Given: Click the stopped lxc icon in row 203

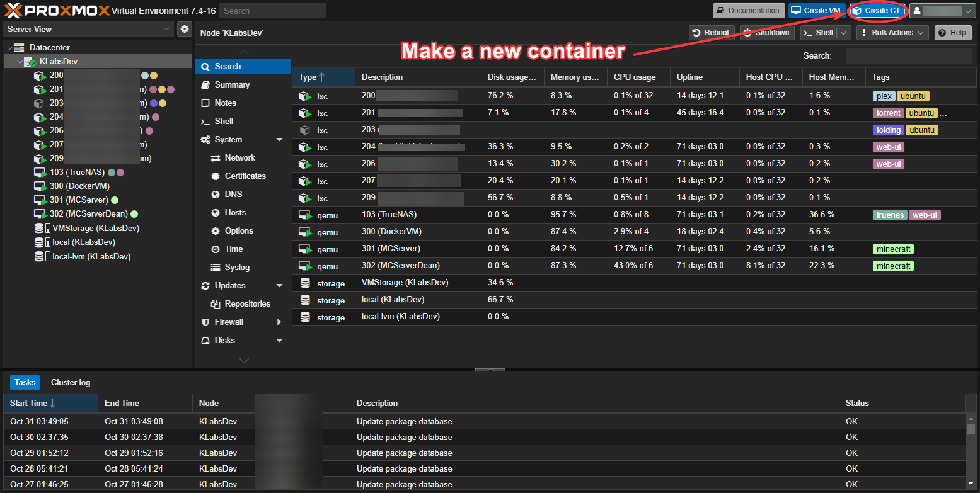Looking at the screenshot, I should click(305, 130).
